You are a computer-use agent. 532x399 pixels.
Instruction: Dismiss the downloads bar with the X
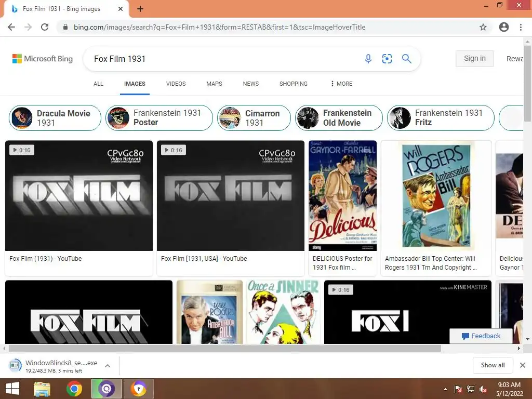coord(523,365)
